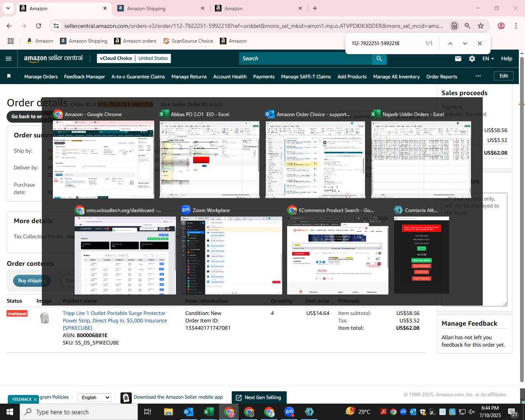
Task: Open Add Products menu item
Action: 352,77
